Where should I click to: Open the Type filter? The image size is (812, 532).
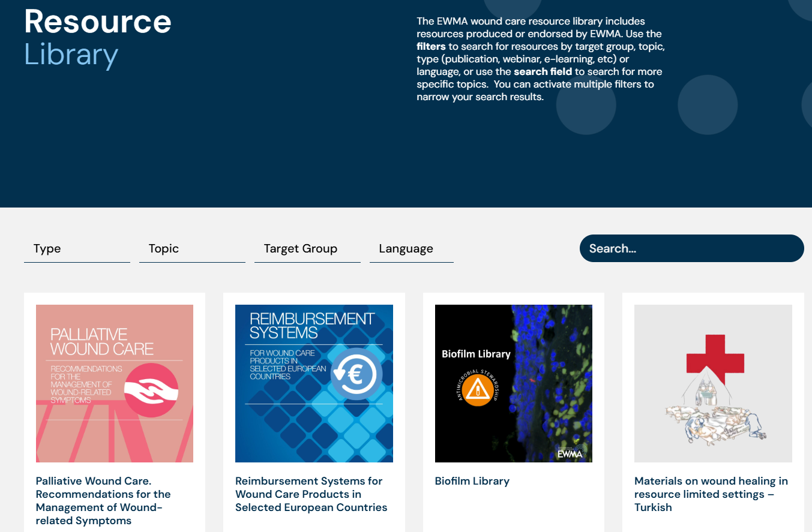[48, 248]
